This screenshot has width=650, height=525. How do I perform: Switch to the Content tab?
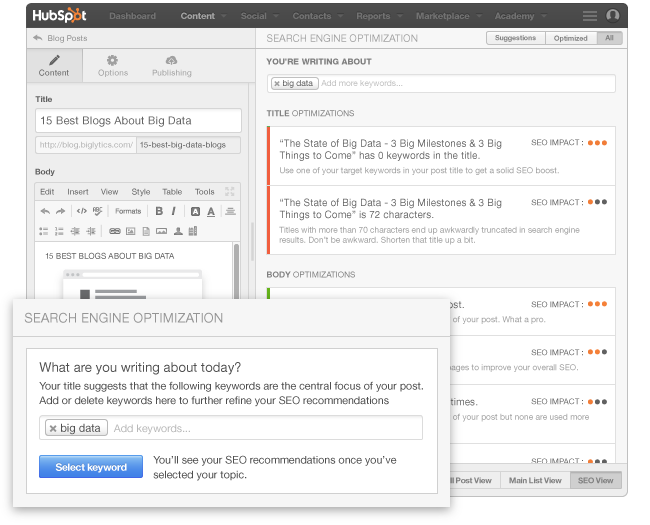(x=54, y=66)
